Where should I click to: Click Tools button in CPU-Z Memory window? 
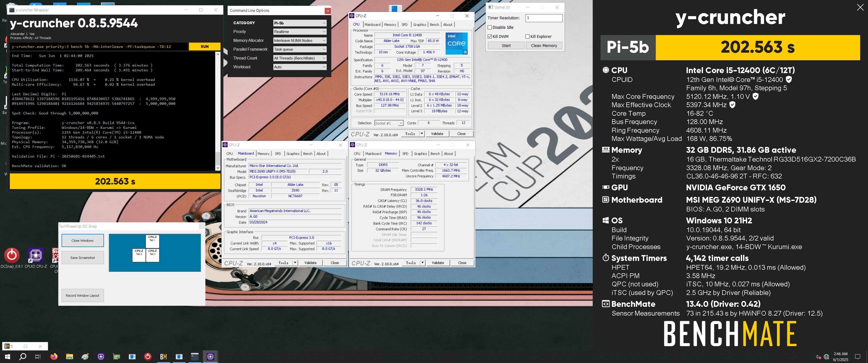pyautogui.click(x=411, y=263)
